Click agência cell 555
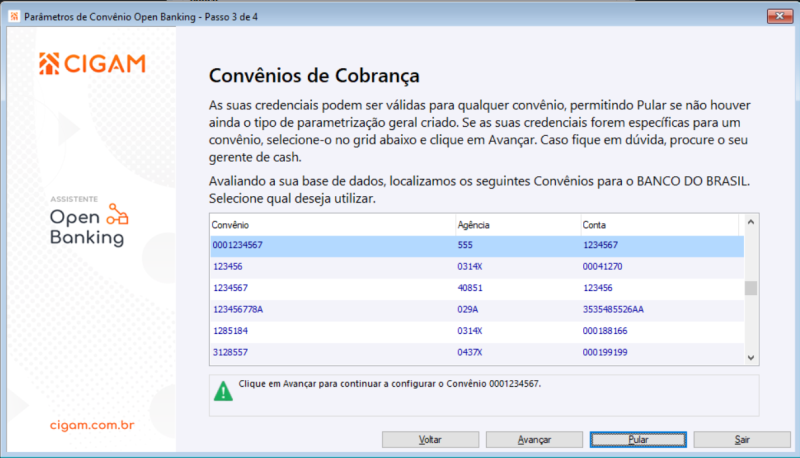Screen dimensions: 800x458 465,245
